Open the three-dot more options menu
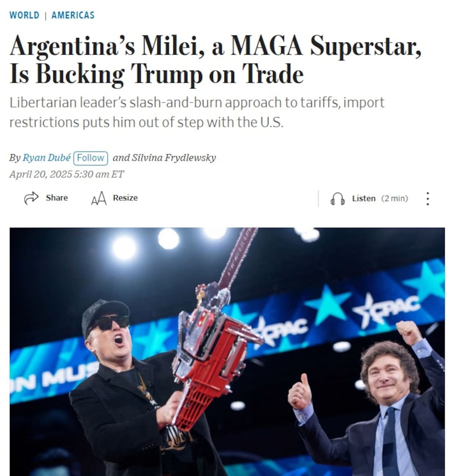Image resolution: width=454 pixels, height=476 pixels. point(428,198)
